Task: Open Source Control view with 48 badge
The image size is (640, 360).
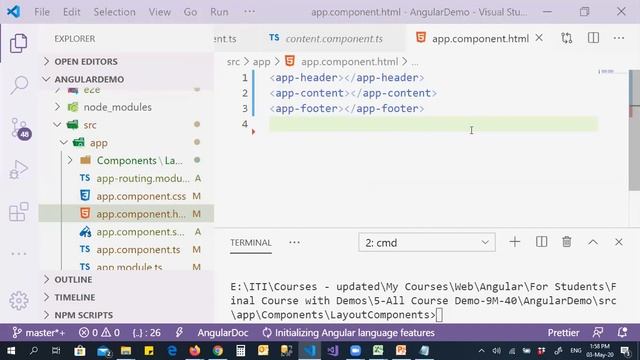Action: [x=20, y=129]
